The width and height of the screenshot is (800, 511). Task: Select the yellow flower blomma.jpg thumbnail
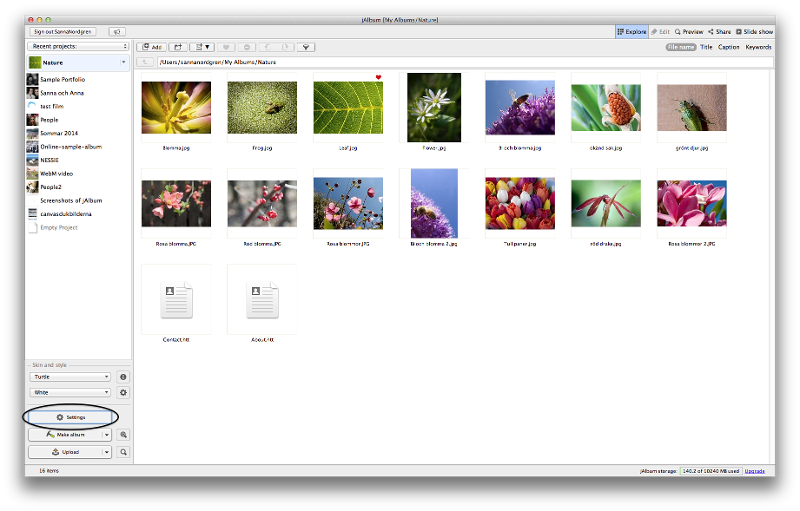[176, 108]
